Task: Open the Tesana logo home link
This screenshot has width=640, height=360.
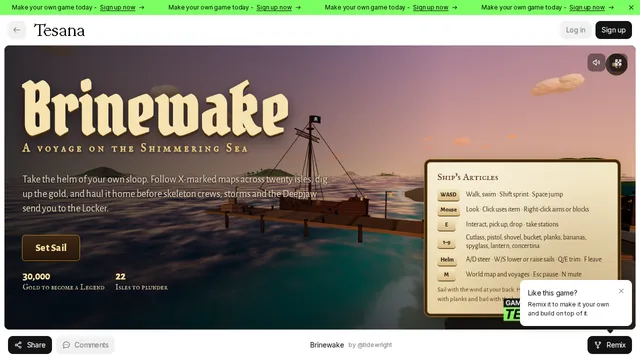Action: 59,30
